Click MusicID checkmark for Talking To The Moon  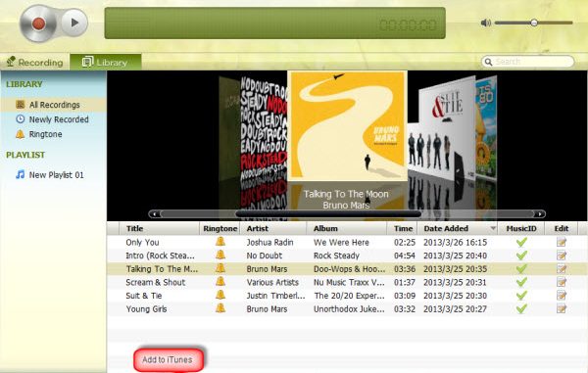tap(521, 268)
